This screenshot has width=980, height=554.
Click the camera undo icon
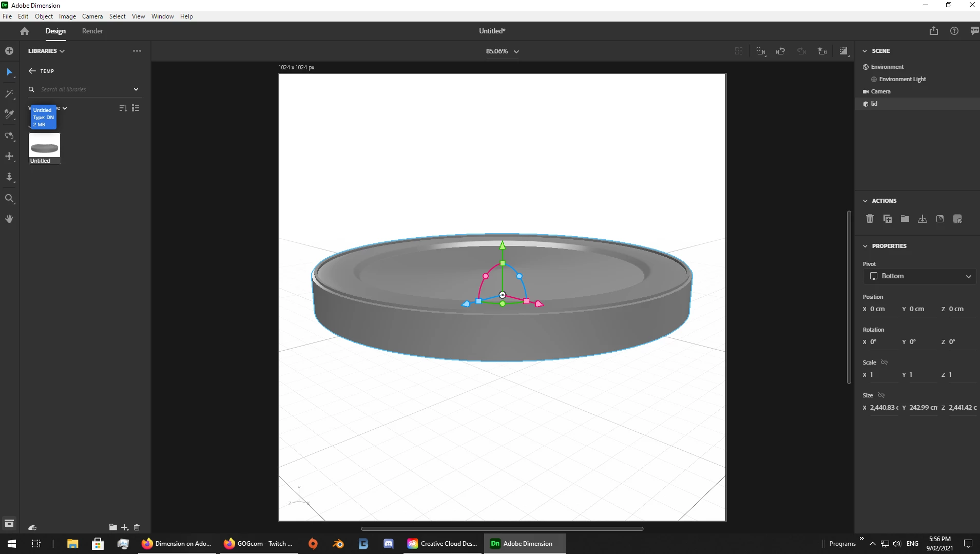click(x=781, y=51)
